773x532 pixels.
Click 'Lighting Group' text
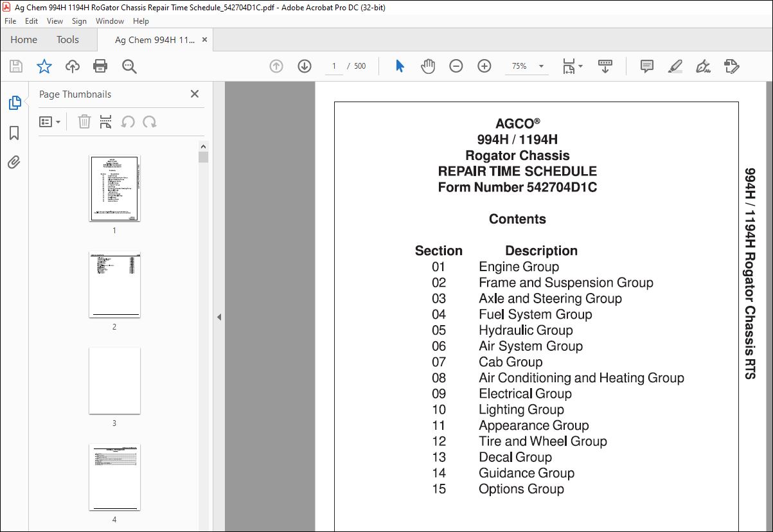pos(521,409)
